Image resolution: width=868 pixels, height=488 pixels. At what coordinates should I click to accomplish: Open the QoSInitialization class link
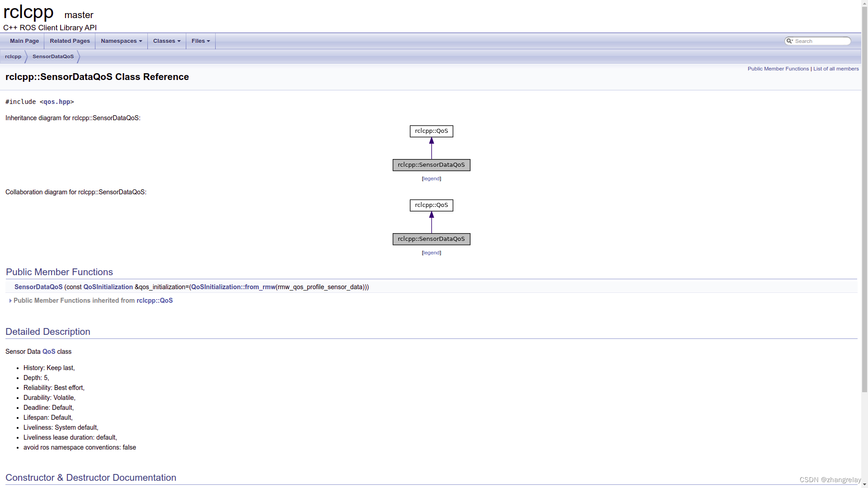coord(108,287)
